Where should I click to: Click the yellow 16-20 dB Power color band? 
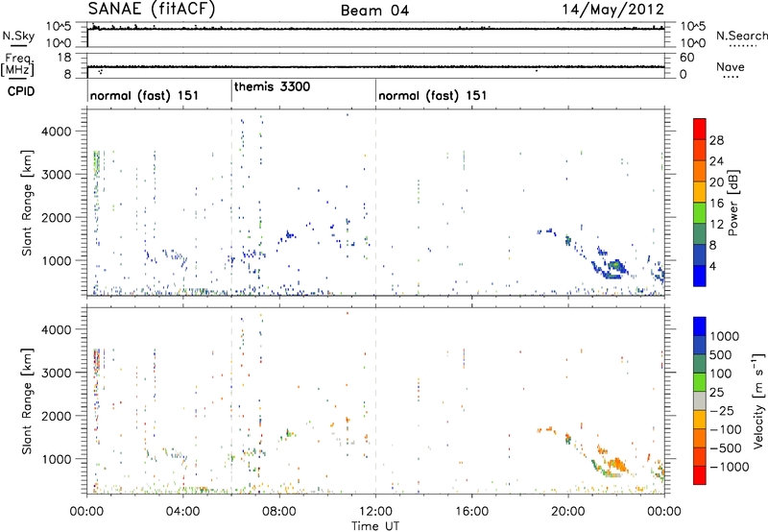click(700, 192)
